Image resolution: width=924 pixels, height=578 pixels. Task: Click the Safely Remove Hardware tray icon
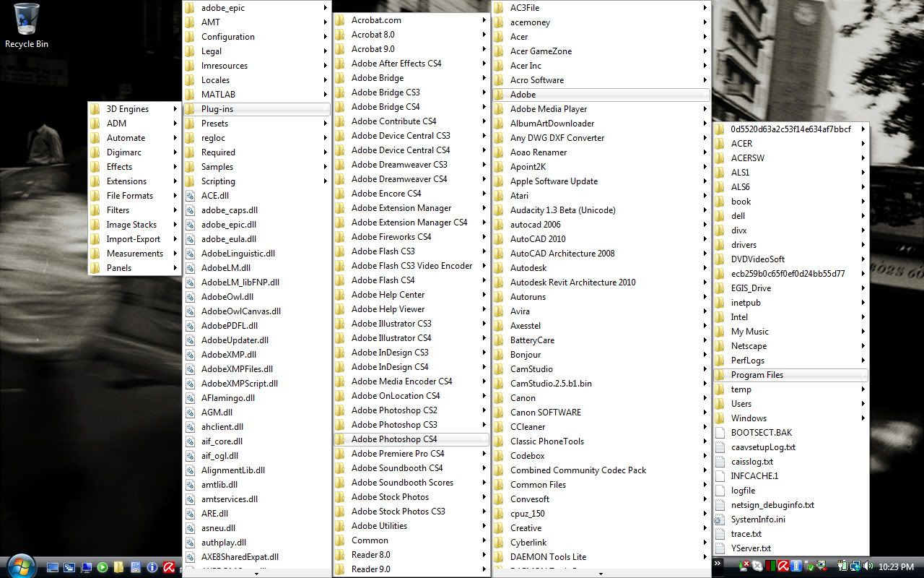(x=809, y=565)
